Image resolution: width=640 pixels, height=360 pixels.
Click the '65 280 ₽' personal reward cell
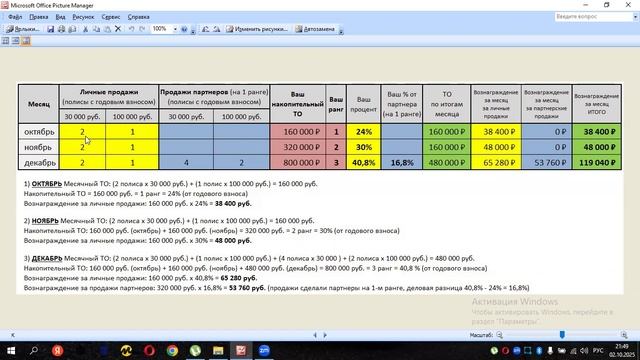(496, 162)
